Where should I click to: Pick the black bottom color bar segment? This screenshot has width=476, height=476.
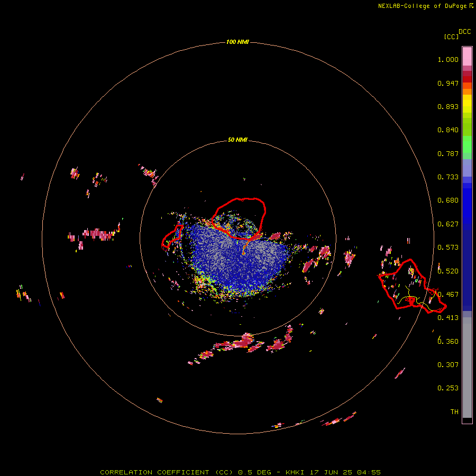tap(467, 420)
